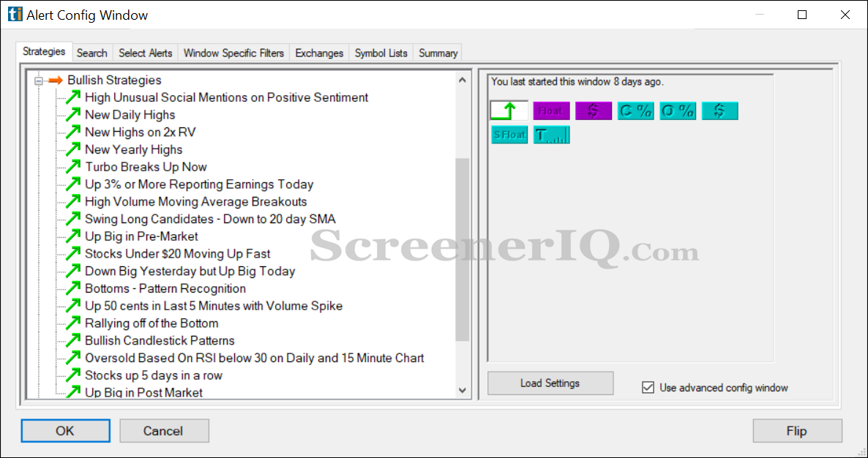Open the Window Specific Filters tab
Screen dimensions: 868x458
click(x=233, y=53)
